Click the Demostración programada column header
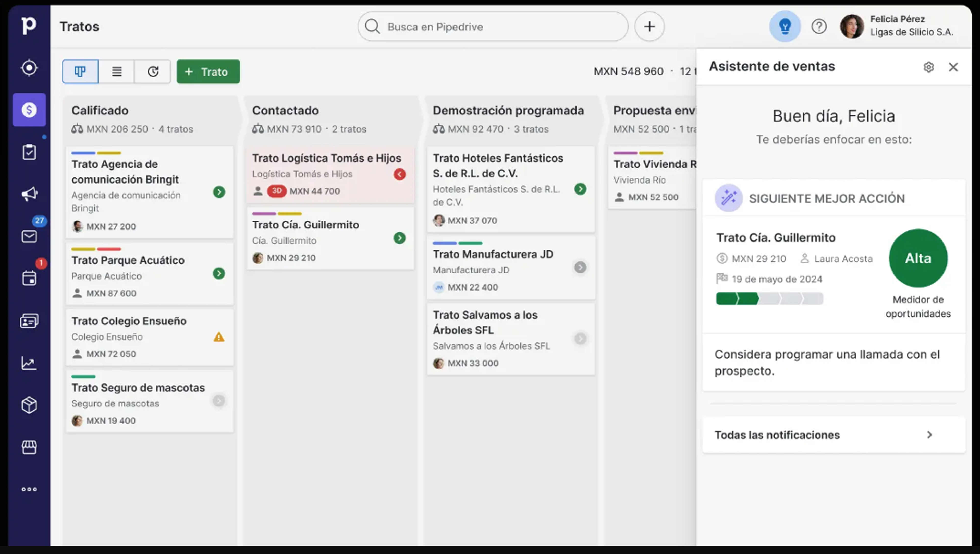980x554 pixels. [508, 110]
